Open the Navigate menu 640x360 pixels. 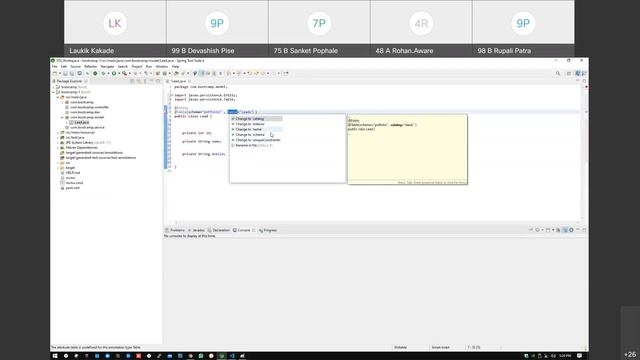coord(107,66)
